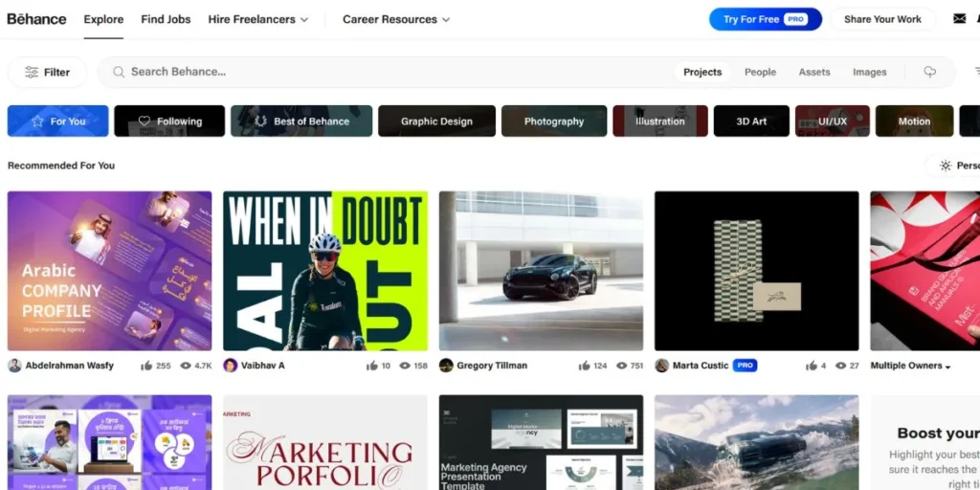The height and width of the screenshot is (490, 980).
Task: Click the star icon on For You
Action: [x=37, y=122]
